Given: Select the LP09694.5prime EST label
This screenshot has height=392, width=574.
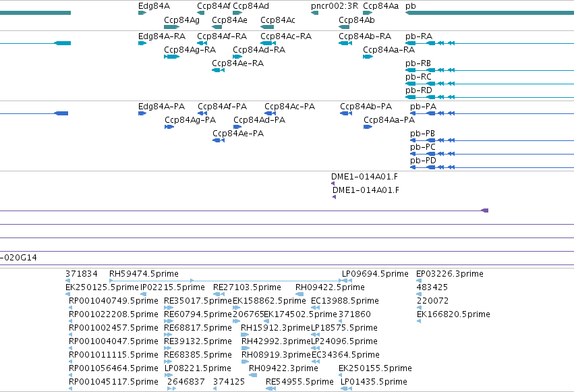Looking at the screenshot, I should coord(375,274).
